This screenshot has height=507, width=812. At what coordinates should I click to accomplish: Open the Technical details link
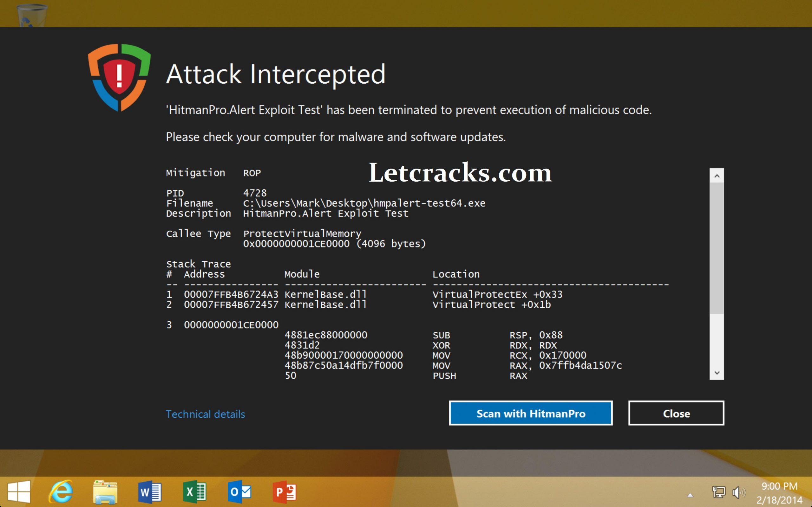(205, 414)
